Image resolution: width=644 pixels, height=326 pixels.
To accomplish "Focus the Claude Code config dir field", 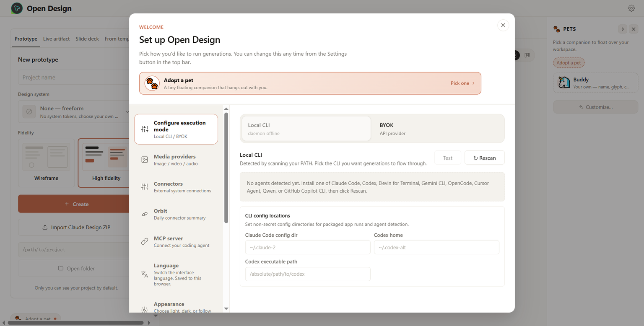I will click(308, 247).
